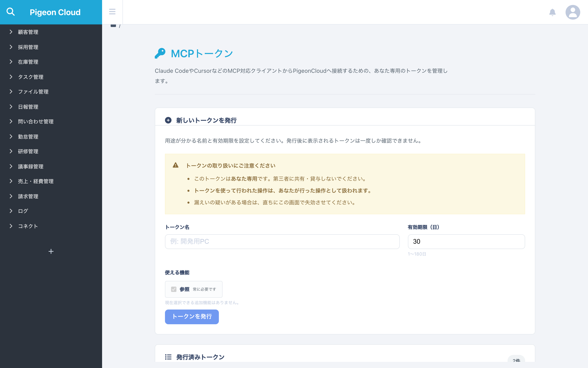Image resolution: width=588 pixels, height=368 pixels.
Task: Expand the 採用管理 chevron
Action: pos(11,47)
